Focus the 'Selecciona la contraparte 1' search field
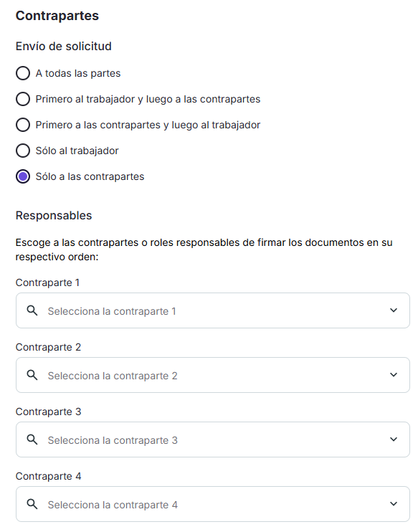Image resolution: width=418 pixels, height=532 pixels. 213,310
